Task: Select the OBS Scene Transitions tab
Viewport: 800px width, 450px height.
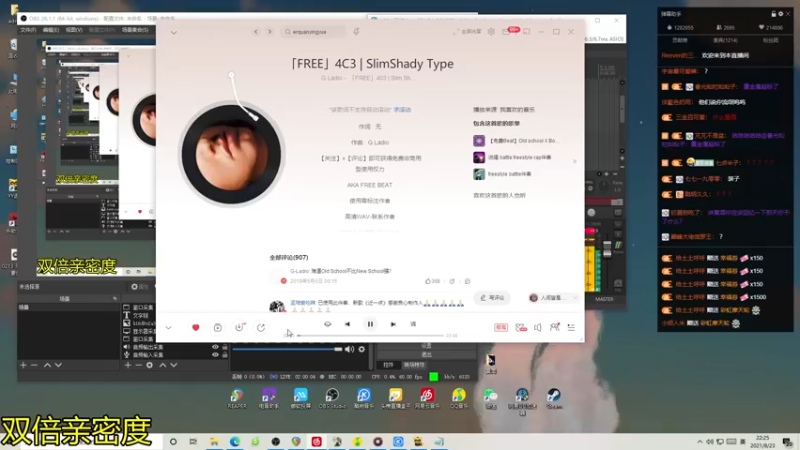Action: 414,365
